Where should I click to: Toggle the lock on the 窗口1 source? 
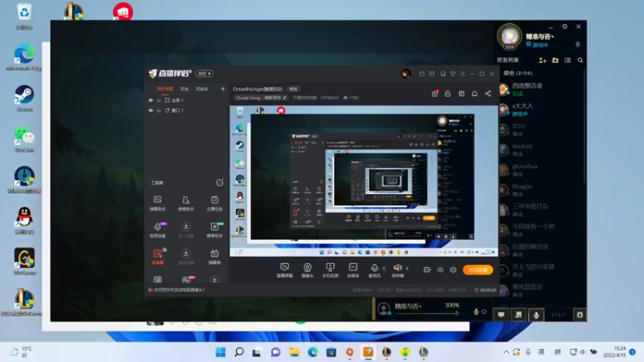[x=159, y=110]
